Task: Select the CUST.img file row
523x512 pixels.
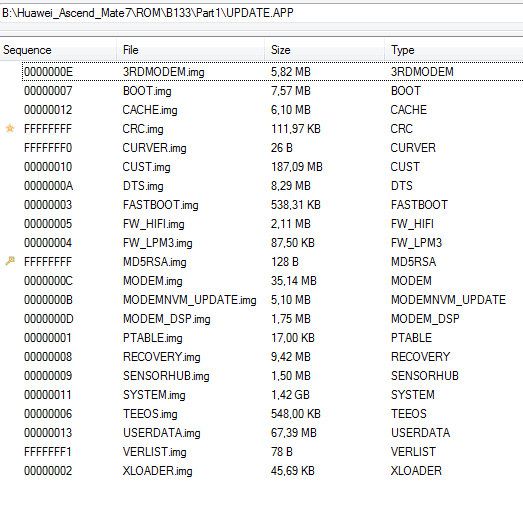Action: [x=273, y=167]
